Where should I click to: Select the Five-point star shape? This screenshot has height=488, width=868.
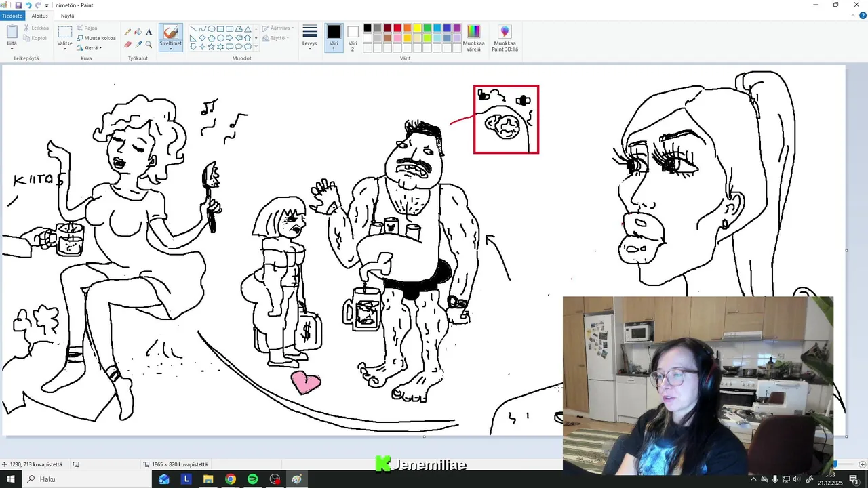point(211,47)
